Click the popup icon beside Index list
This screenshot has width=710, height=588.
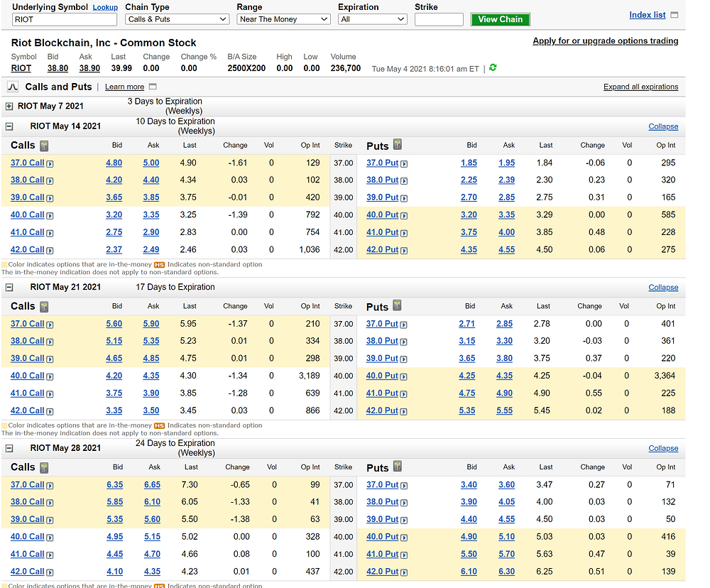coord(674,15)
